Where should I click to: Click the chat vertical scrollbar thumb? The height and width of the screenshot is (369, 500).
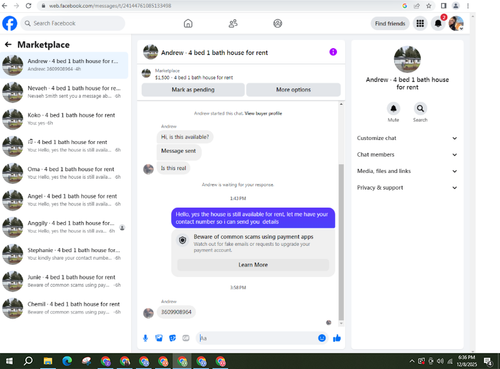pos(341,242)
